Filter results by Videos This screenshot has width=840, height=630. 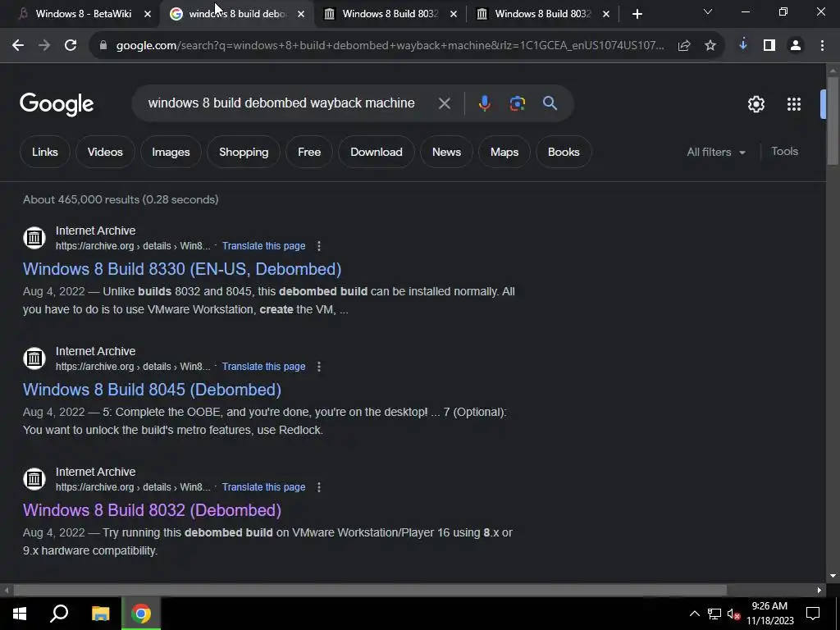click(105, 152)
